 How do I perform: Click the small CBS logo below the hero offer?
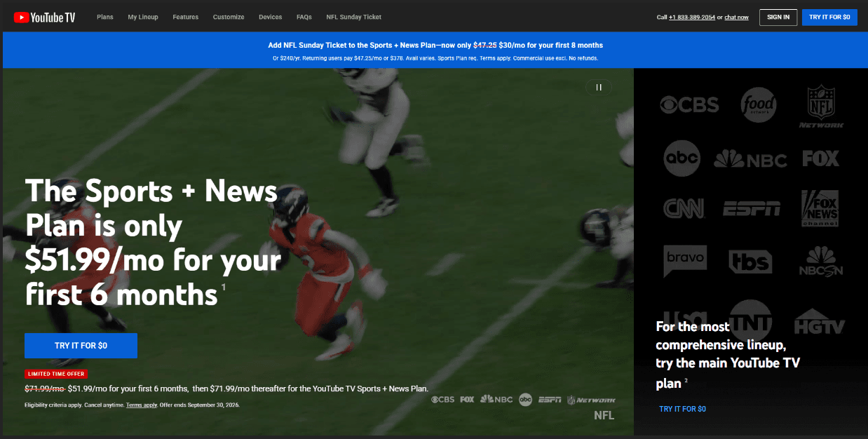[442, 400]
